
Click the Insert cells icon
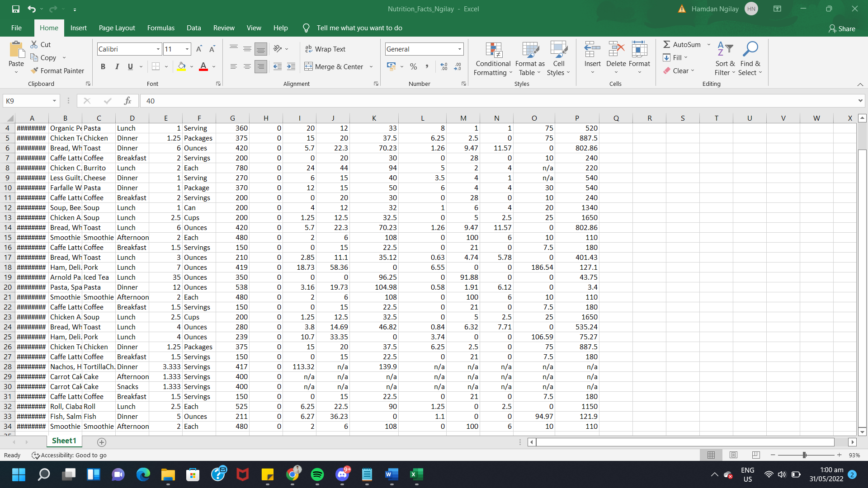pos(592,49)
